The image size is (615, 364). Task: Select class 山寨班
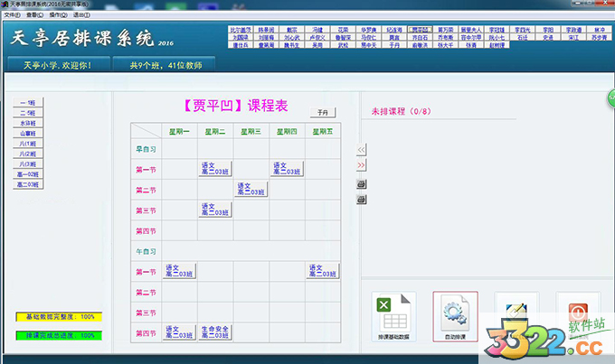(x=28, y=133)
